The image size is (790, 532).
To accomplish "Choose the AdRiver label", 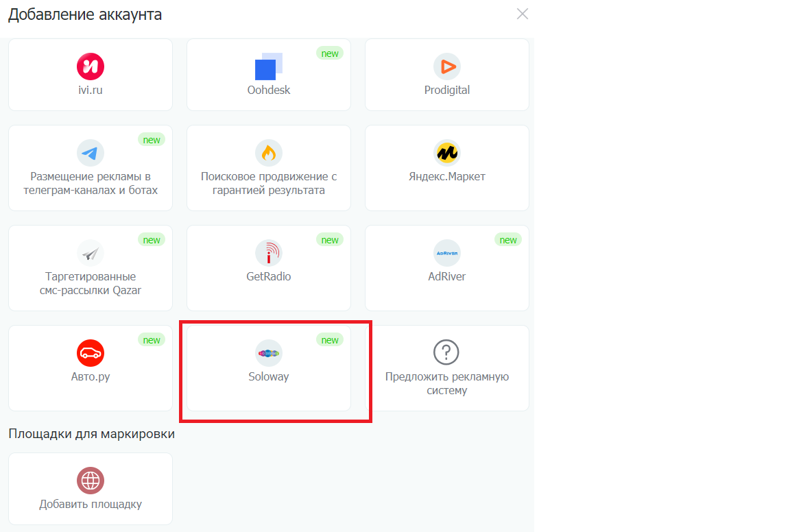I will tap(447, 276).
